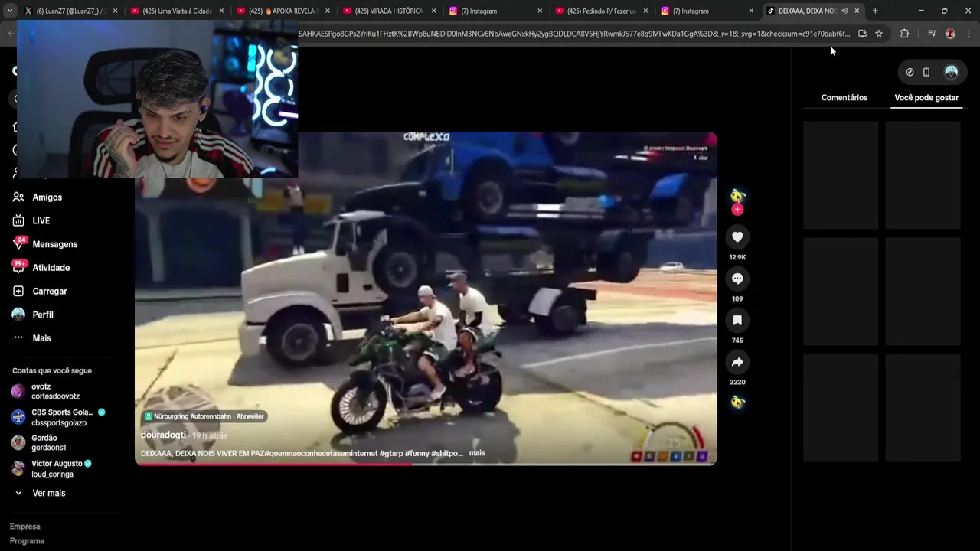
Task: Follow creator using the red plus badge
Action: [x=737, y=210]
